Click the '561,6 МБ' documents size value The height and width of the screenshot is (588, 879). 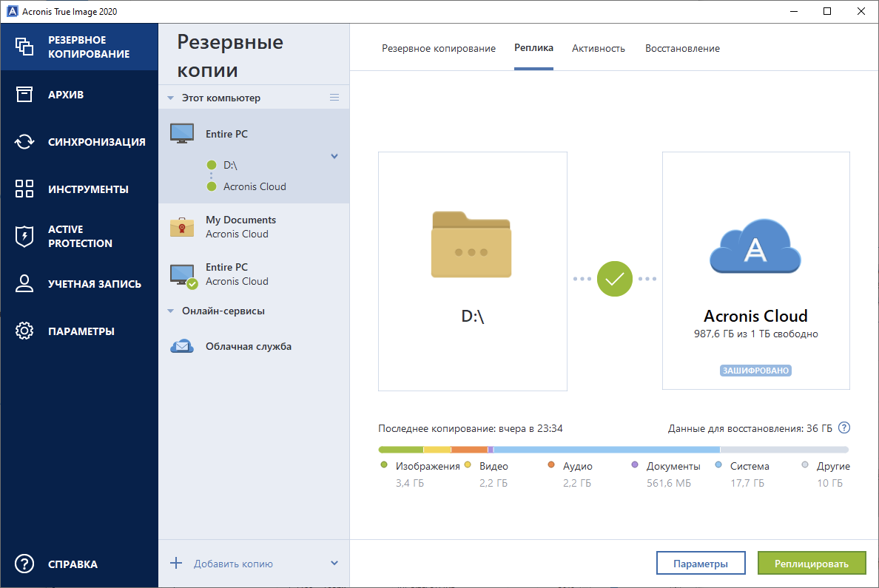coord(669,483)
